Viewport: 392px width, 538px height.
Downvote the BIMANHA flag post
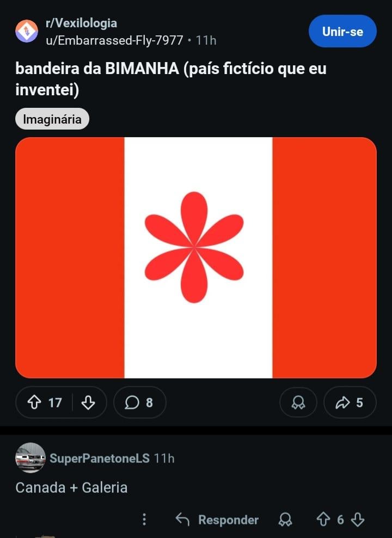88,402
